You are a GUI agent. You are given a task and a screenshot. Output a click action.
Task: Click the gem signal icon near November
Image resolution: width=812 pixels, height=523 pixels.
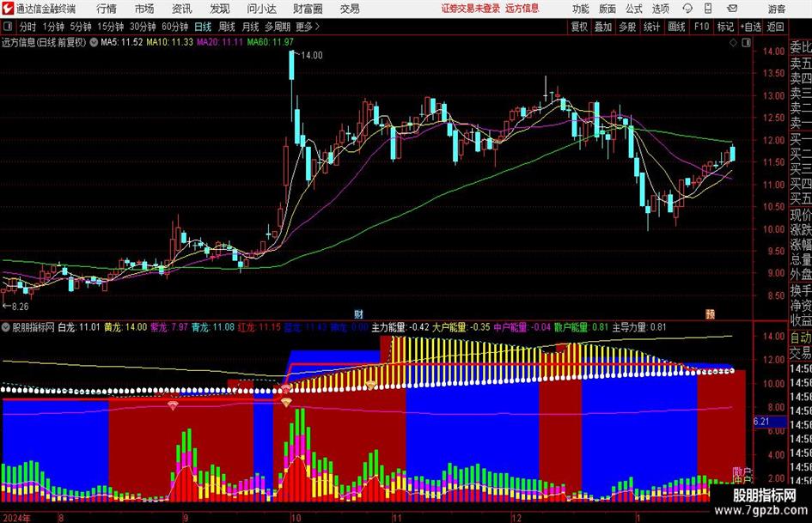[371, 385]
